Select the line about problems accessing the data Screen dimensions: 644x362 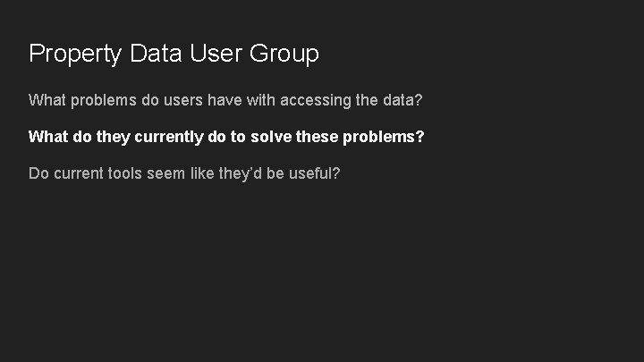[x=225, y=100]
